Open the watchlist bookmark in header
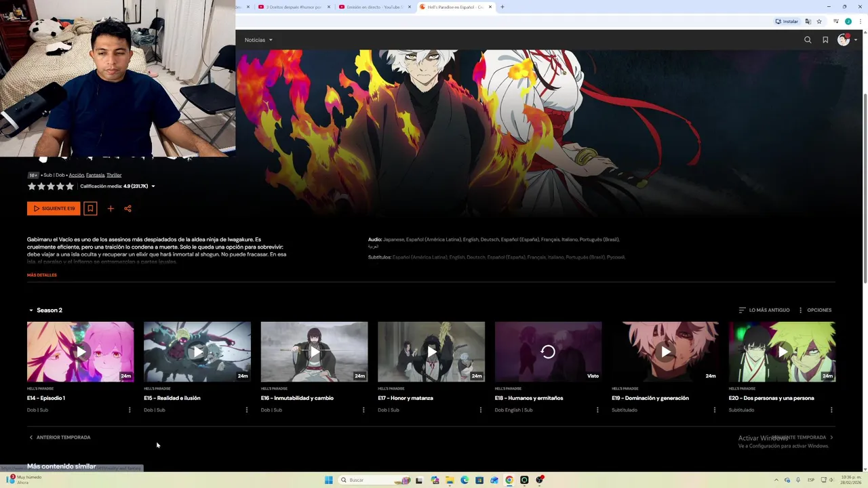Viewport: 868px width, 488px height. coord(825,40)
